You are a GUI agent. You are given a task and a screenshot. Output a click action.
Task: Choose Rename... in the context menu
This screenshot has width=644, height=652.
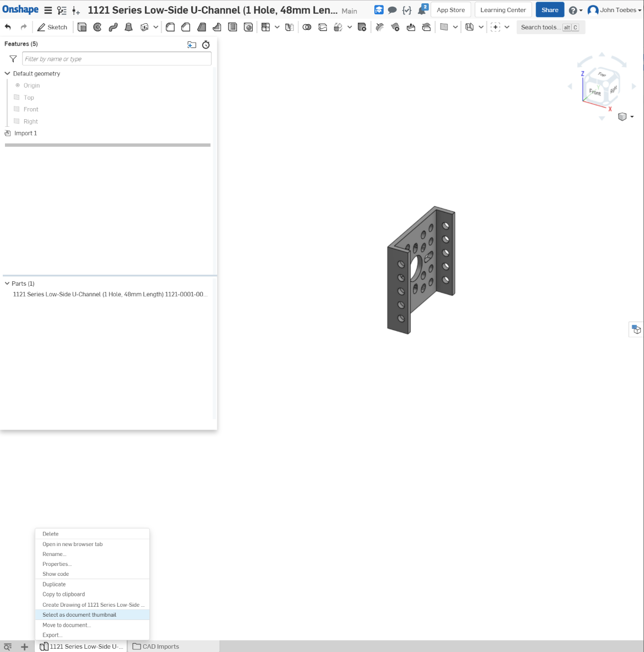click(92, 554)
